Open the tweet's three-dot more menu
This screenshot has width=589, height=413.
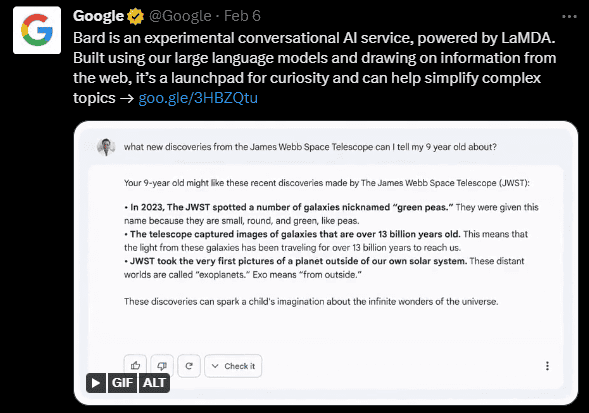(569, 17)
